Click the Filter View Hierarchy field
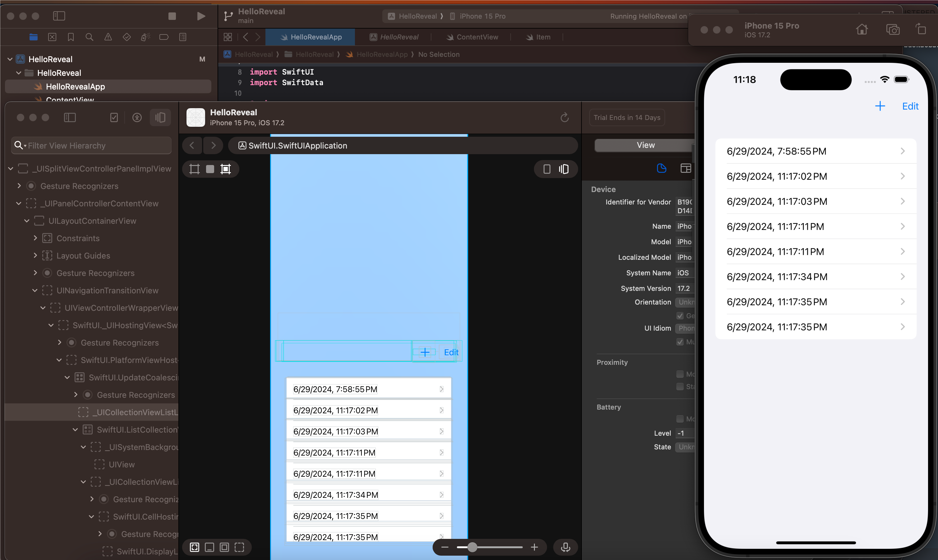The image size is (938, 560). point(91,145)
